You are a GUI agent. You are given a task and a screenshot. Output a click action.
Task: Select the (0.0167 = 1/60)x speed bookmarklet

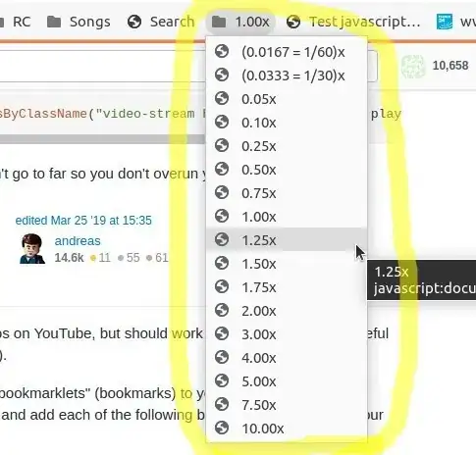point(287,52)
